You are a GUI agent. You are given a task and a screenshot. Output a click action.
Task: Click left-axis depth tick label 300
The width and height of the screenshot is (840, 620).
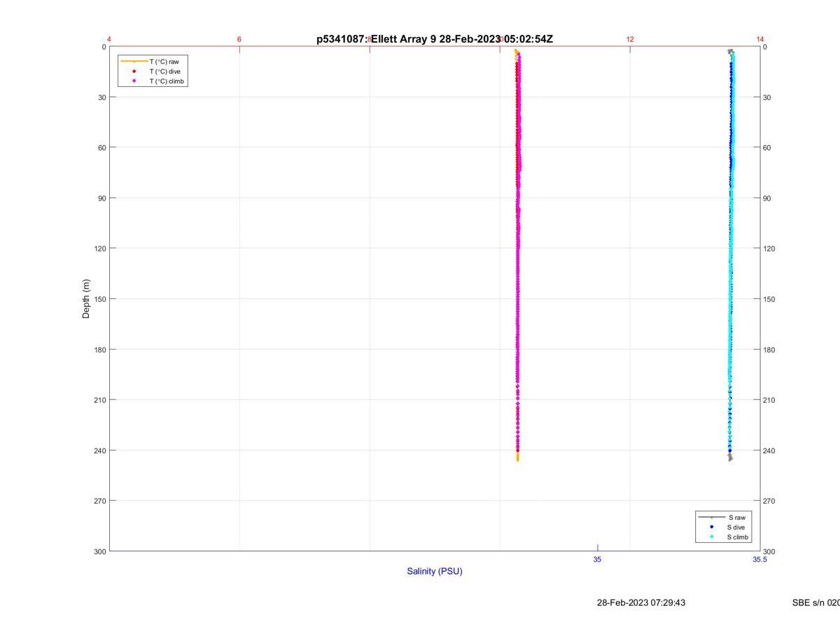coord(99,551)
